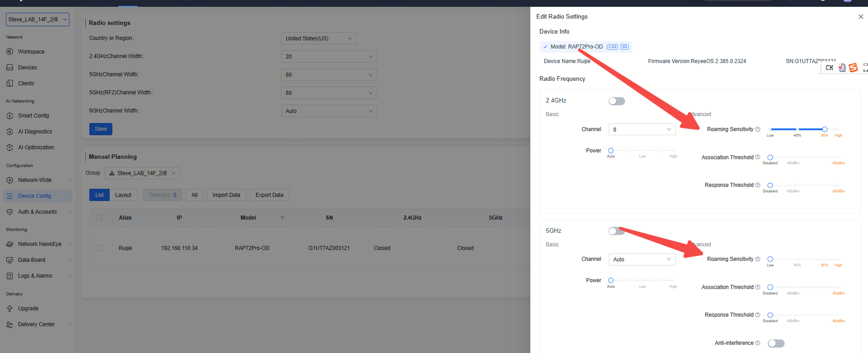Open the 2.4GHz Channel dropdown showing 8
This screenshot has height=353, width=868.
[641, 130]
